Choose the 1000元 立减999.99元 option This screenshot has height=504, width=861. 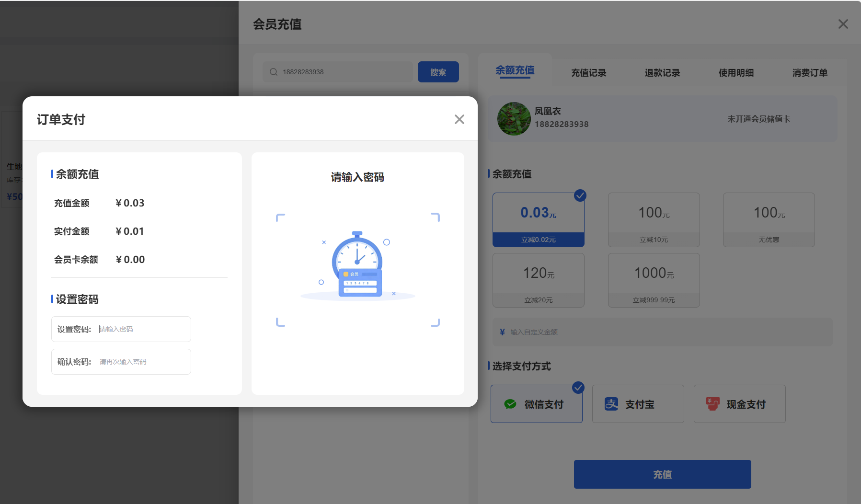click(653, 280)
